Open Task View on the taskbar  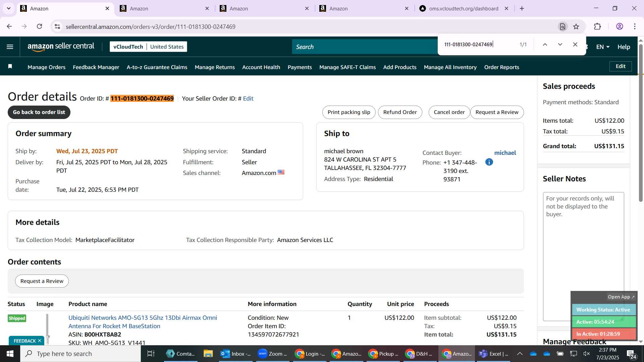coord(151,354)
